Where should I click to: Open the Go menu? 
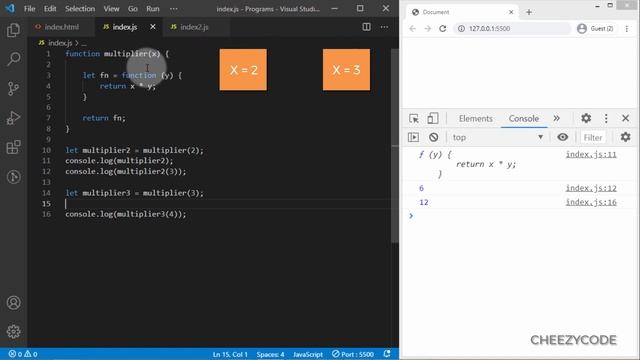coord(133,9)
